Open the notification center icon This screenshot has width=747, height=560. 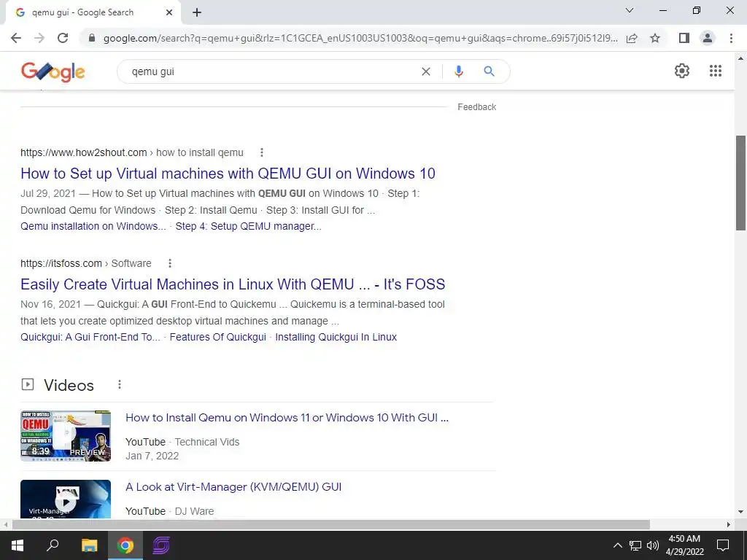pos(723,545)
